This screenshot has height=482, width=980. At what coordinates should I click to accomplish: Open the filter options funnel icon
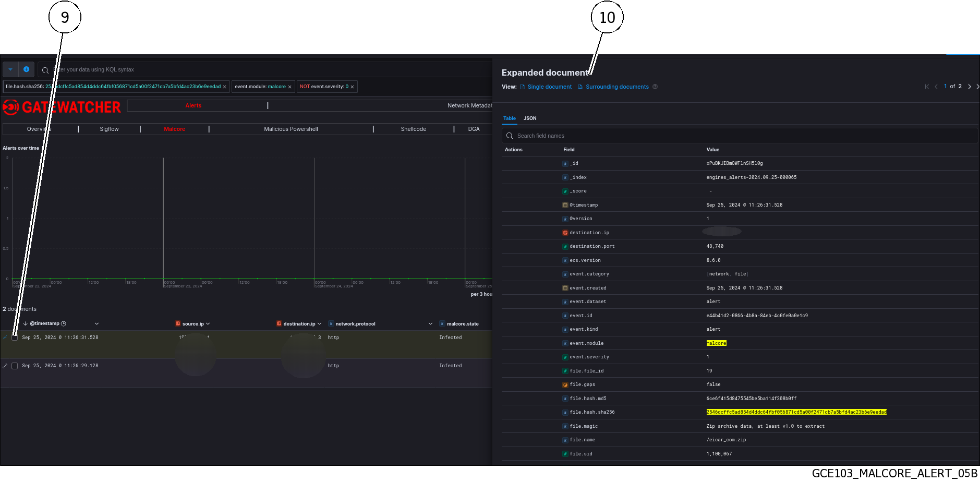[10, 69]
